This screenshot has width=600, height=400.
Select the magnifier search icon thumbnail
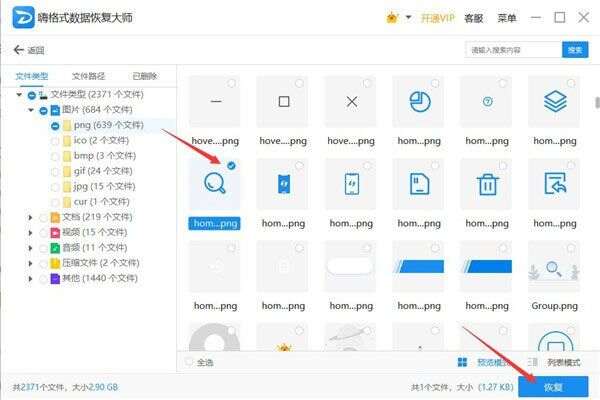[214, 184]
